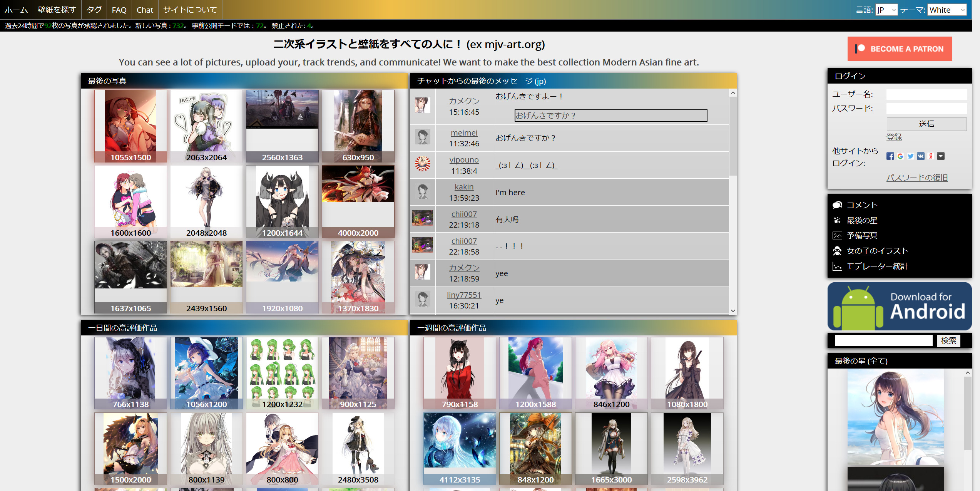The image size is (980, 491).
Task: Click the コメント speech bubble icon
Action: pos(837,205)
